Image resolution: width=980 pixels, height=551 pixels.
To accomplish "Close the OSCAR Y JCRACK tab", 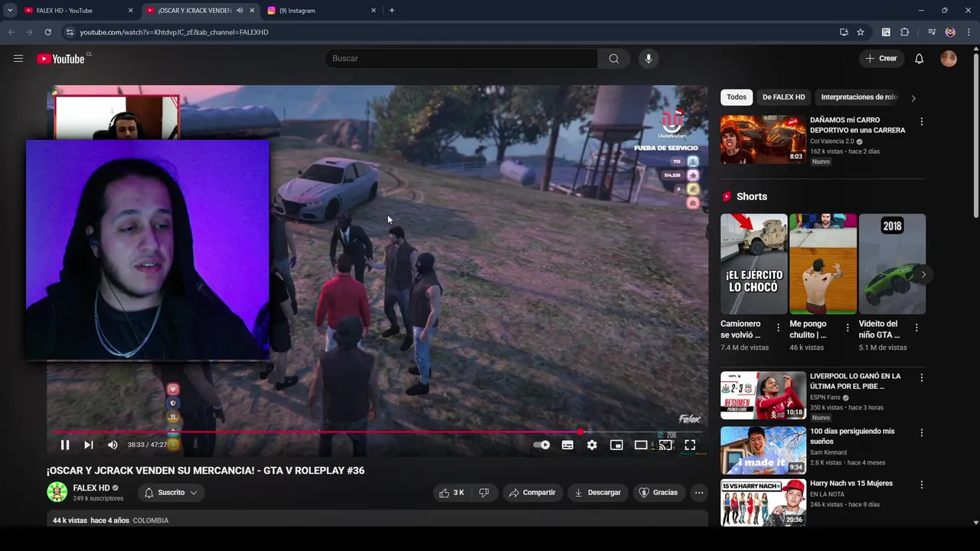I will [252, 11].
